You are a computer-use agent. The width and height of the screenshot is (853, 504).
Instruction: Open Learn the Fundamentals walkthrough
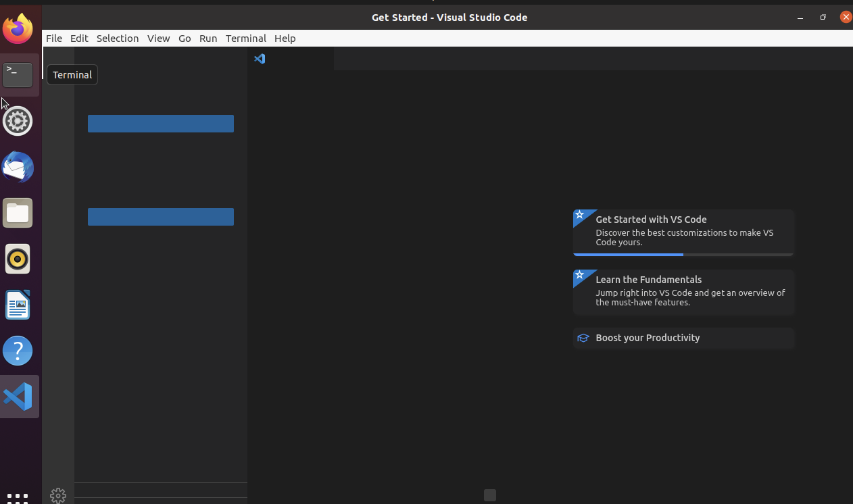683,293
